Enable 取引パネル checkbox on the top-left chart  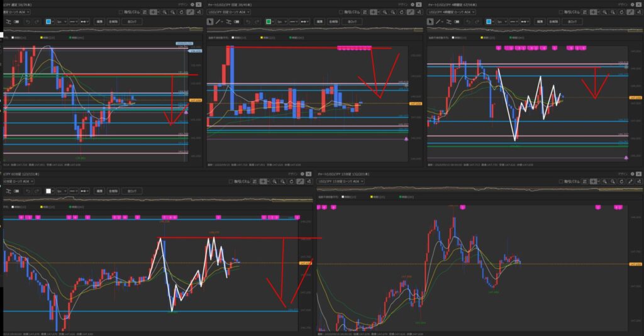click(x=121, y=11)
